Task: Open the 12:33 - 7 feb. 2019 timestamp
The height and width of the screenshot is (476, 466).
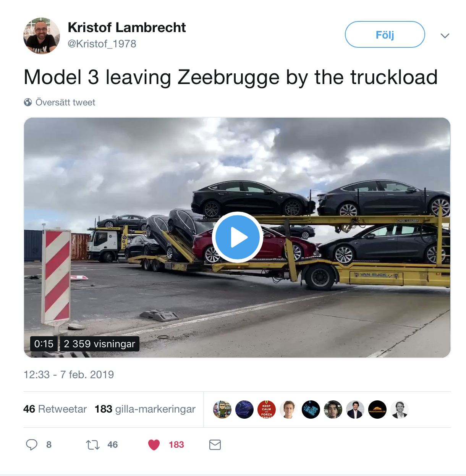Action: tap(69, 374)
